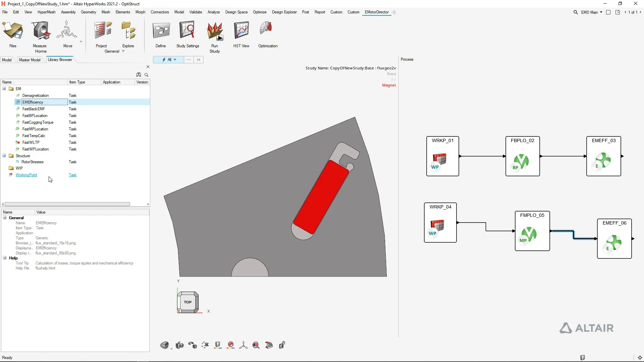
Task: Select the FBPLO_02 process block
Action: point(523,156)
